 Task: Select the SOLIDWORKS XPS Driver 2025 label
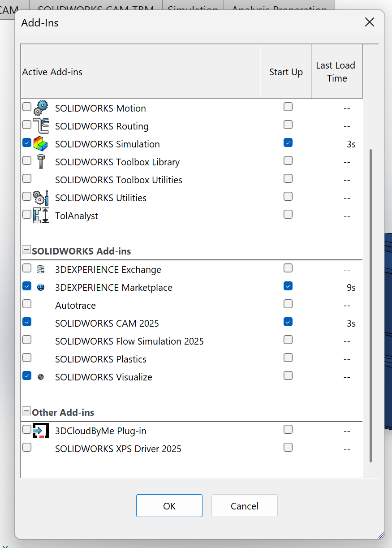tap(118, 449)
